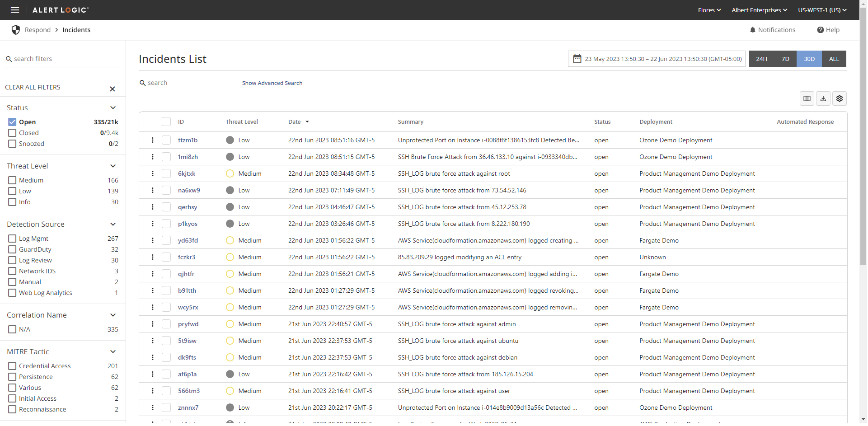Click the Respond shield icon
This screenshot has width=868, height=426.
coord(16,30)
